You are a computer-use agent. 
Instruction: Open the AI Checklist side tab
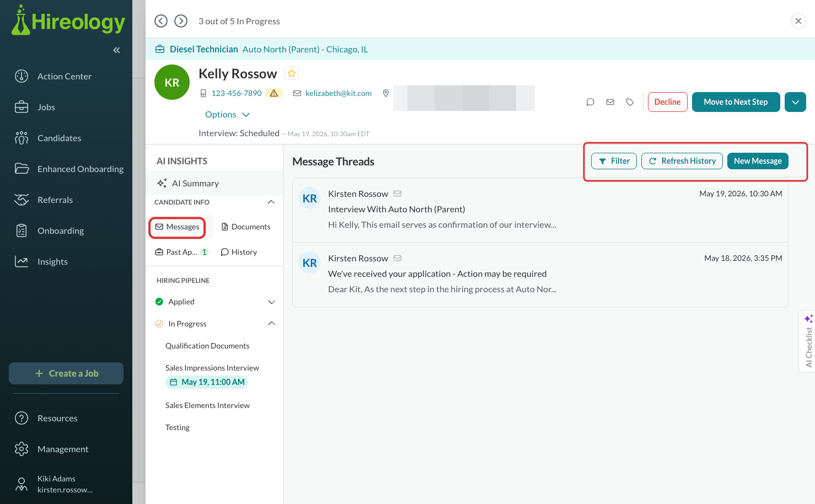tap(807, 341)
